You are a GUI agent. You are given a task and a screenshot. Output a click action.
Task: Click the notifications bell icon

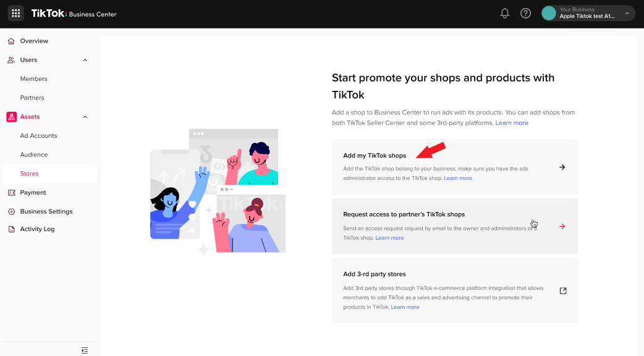[x=505, y=14]
